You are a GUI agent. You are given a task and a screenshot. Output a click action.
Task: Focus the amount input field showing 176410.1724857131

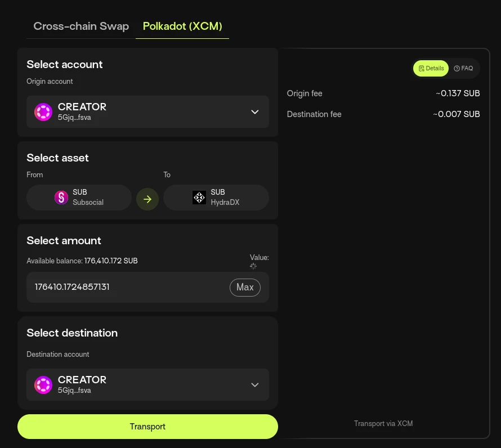point(128,287)
